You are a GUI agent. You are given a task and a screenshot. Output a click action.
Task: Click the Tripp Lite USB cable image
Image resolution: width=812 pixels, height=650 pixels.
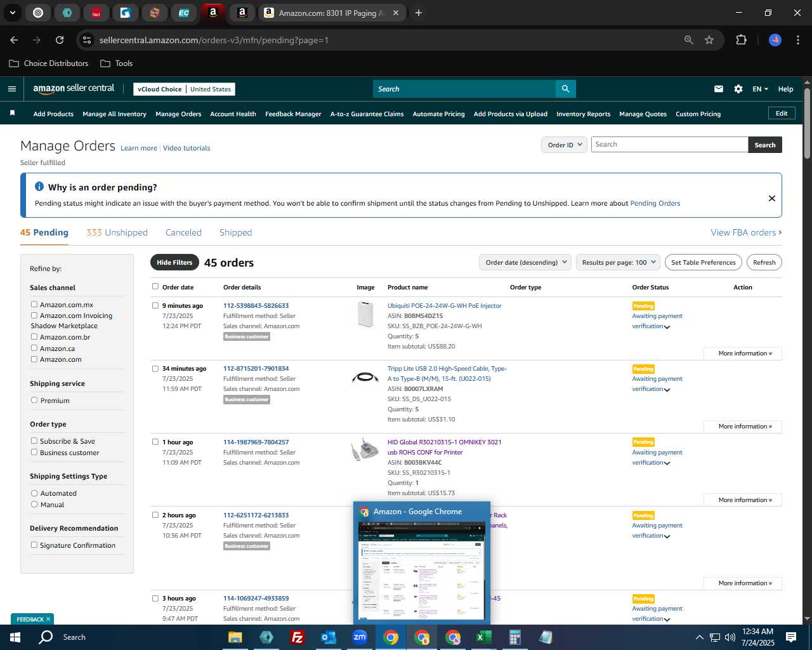click(365, 378)
